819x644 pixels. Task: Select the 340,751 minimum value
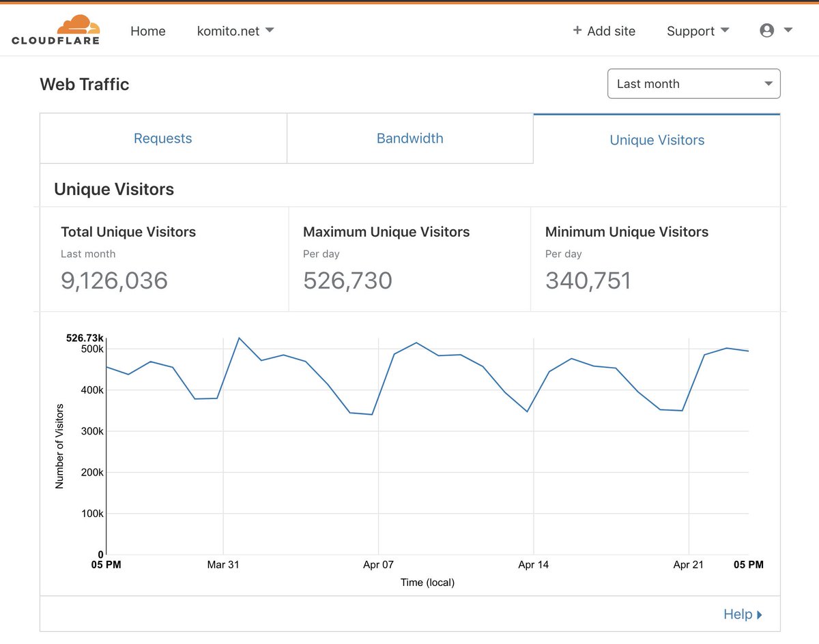[588, 280]
